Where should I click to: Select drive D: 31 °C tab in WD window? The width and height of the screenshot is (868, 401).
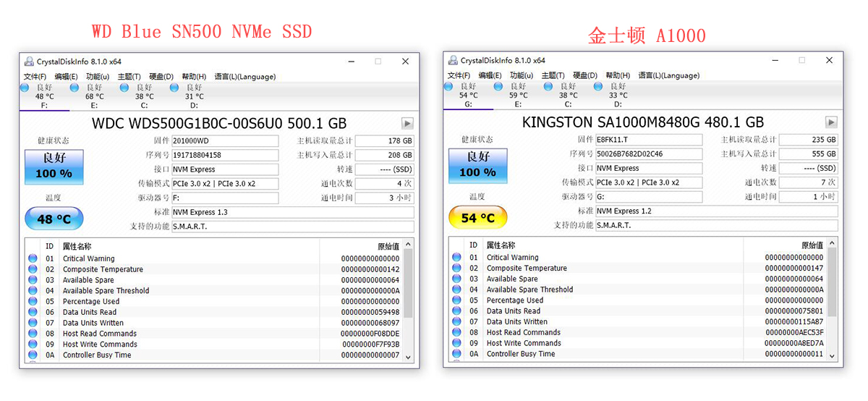click(194, 96)
